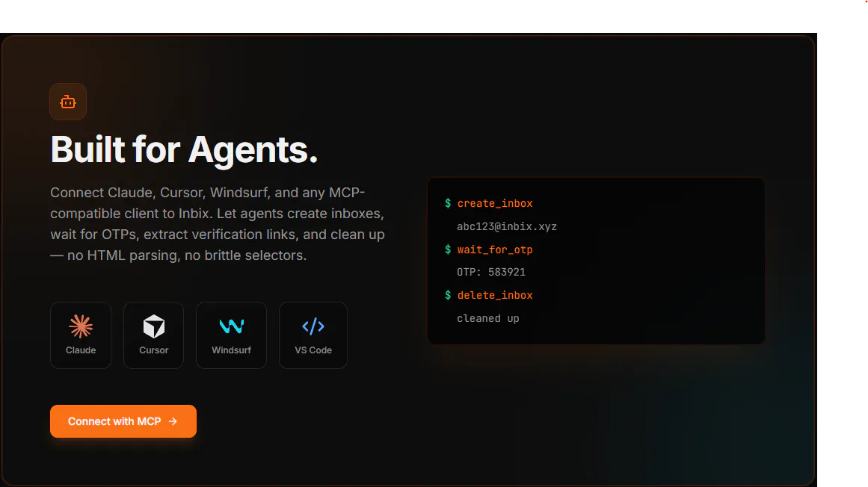This screenshot has width=868, height=487.
Task: Click the 'cleaned up' output text
Action: click(487, 318)
